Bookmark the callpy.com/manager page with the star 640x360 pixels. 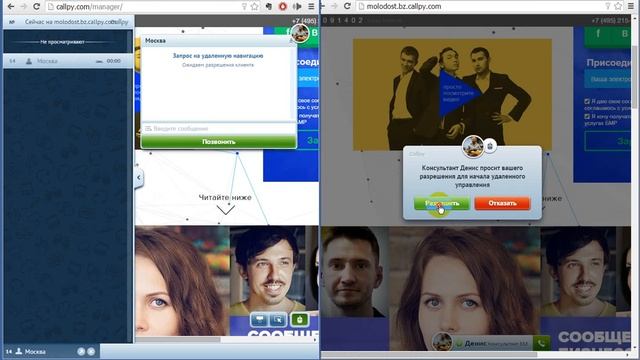point(255,7)
